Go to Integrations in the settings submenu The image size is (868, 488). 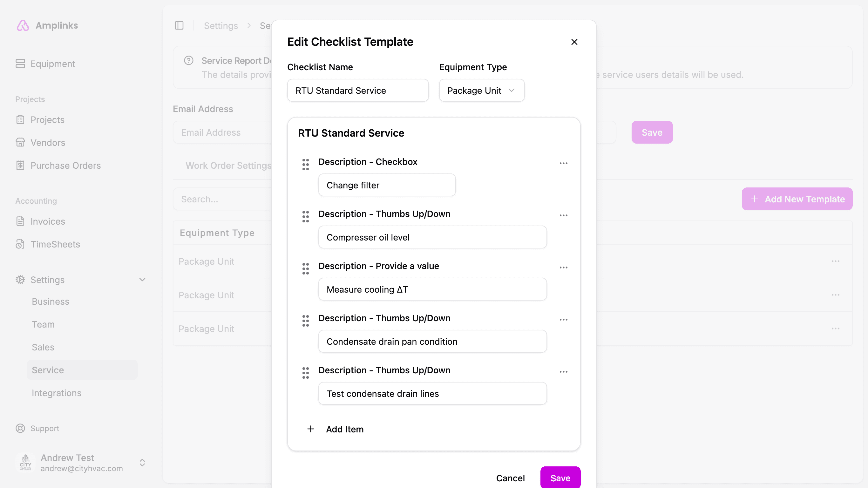[56, 393]
